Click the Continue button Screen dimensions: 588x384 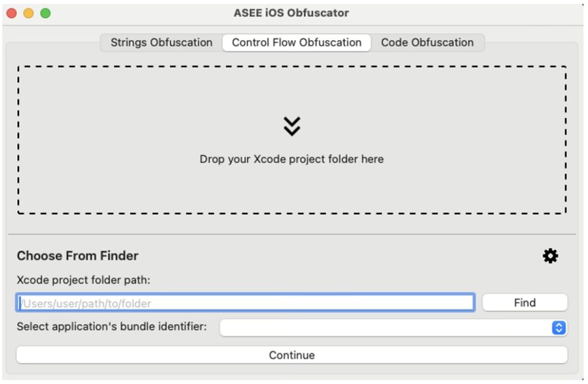[292, 355]
